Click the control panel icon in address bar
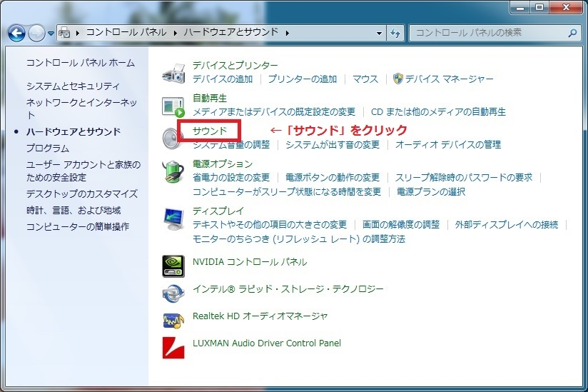 [64, 33]
